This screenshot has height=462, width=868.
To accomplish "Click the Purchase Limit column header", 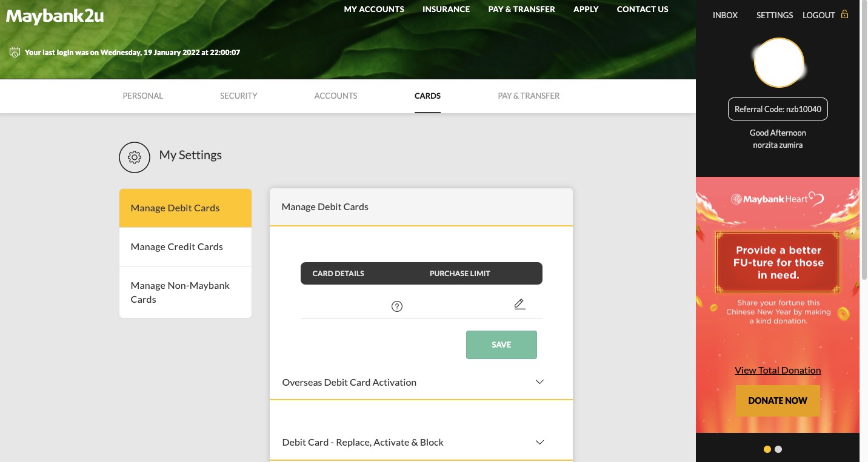I will (x=460, y=273).
